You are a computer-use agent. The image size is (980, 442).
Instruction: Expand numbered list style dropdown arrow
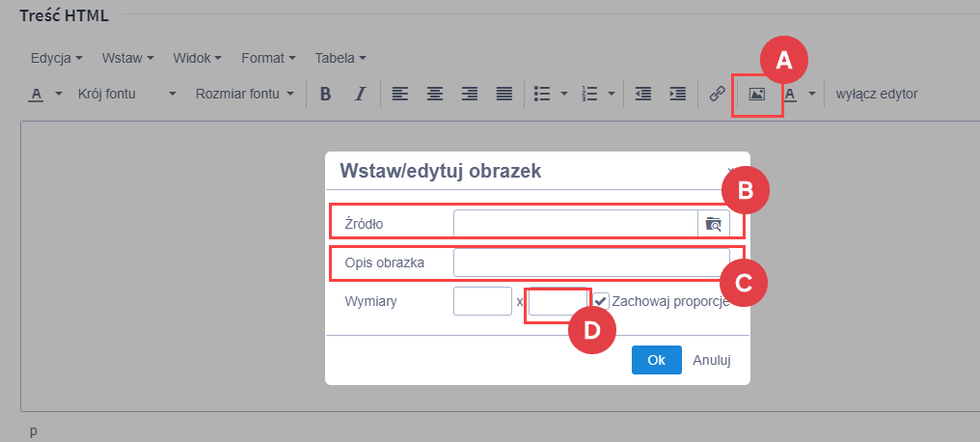pos(612,95)
